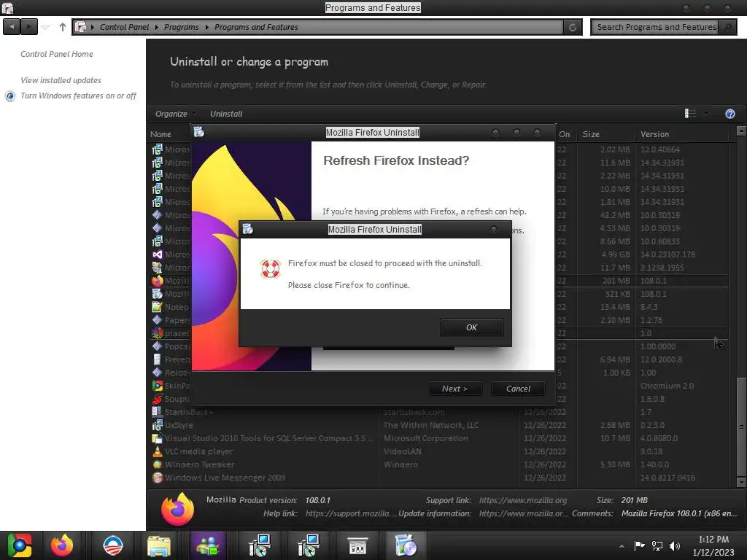This screenshot has width=747, height=560.
Task: Click the Programs breadcrumb segment
Action: [x=181, y=27]
